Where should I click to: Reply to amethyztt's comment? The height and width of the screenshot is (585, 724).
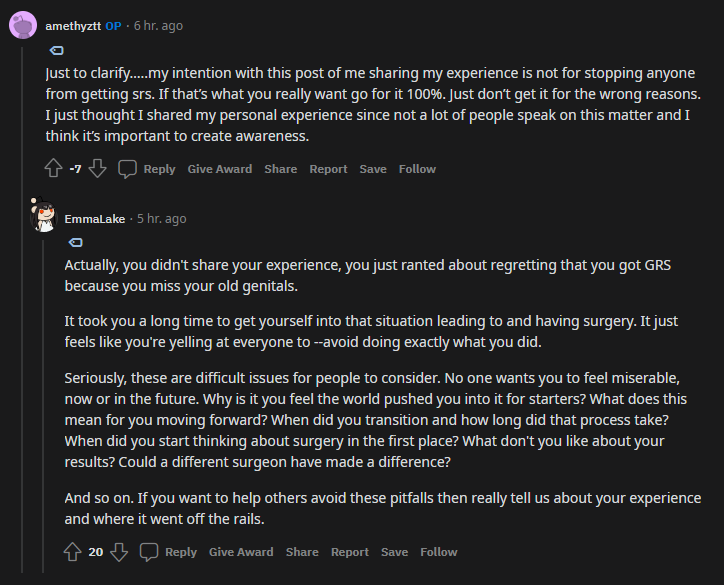click(x=146, y=169)
